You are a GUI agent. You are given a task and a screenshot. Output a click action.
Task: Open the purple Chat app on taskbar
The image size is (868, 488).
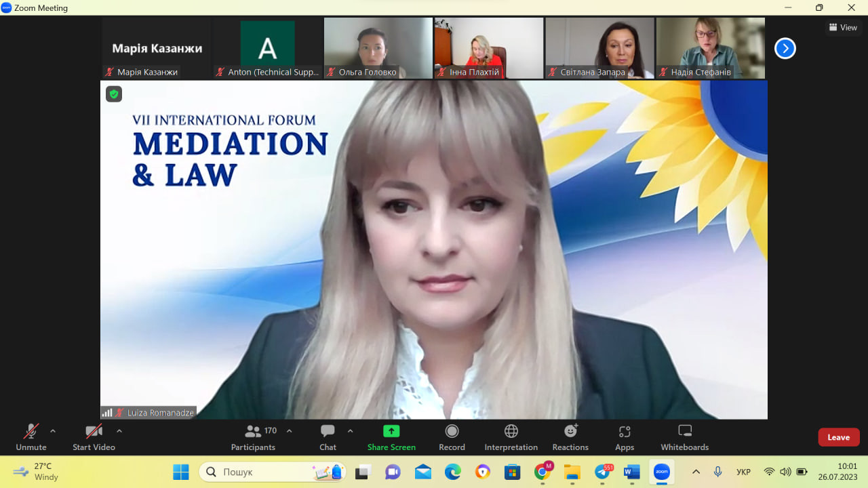(x=393, y=472)
